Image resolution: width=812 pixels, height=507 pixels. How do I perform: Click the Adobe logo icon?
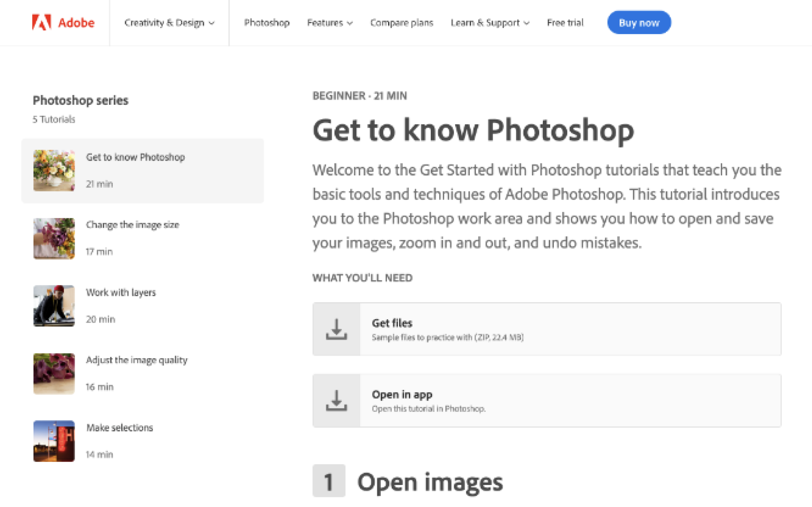point(41,23)
